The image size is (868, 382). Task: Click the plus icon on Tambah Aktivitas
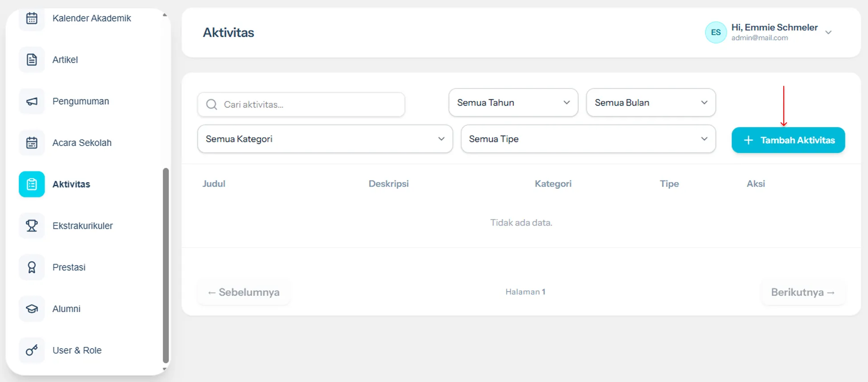(749, 140)
